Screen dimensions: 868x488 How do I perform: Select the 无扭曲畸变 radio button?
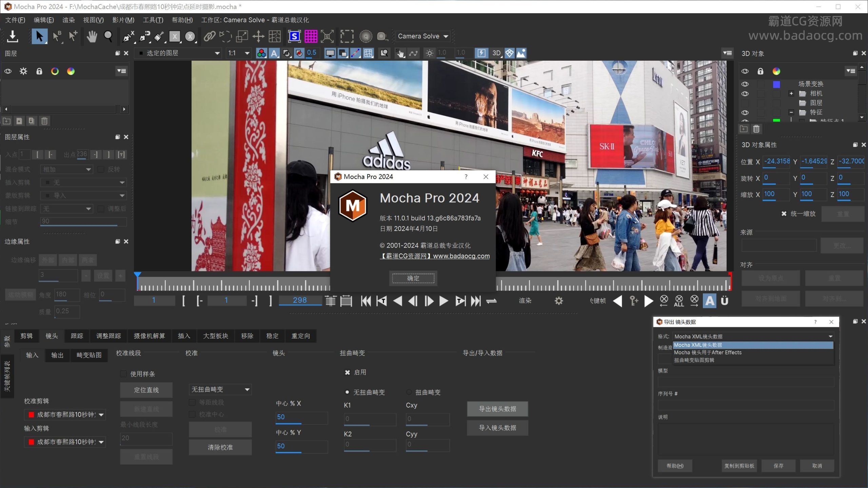(347, 392)
